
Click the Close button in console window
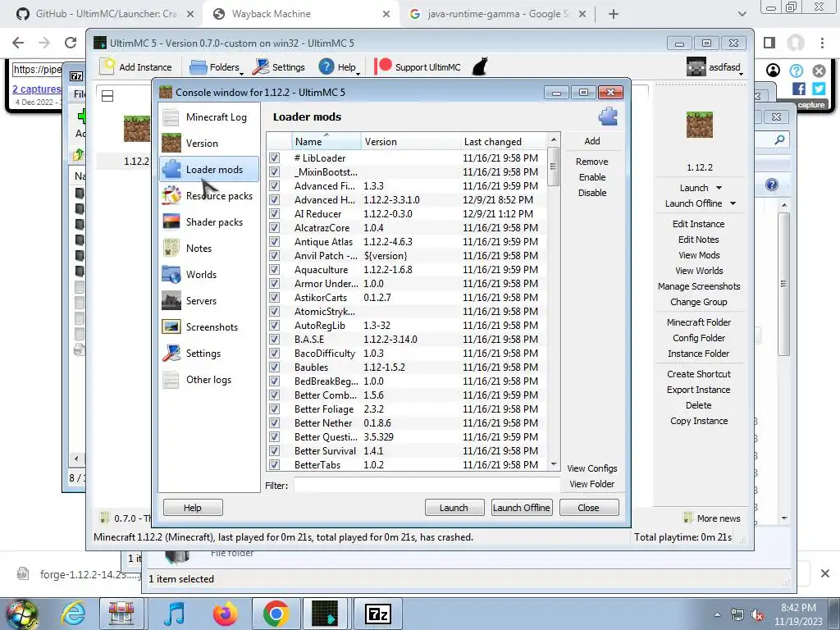coord(589,507)
